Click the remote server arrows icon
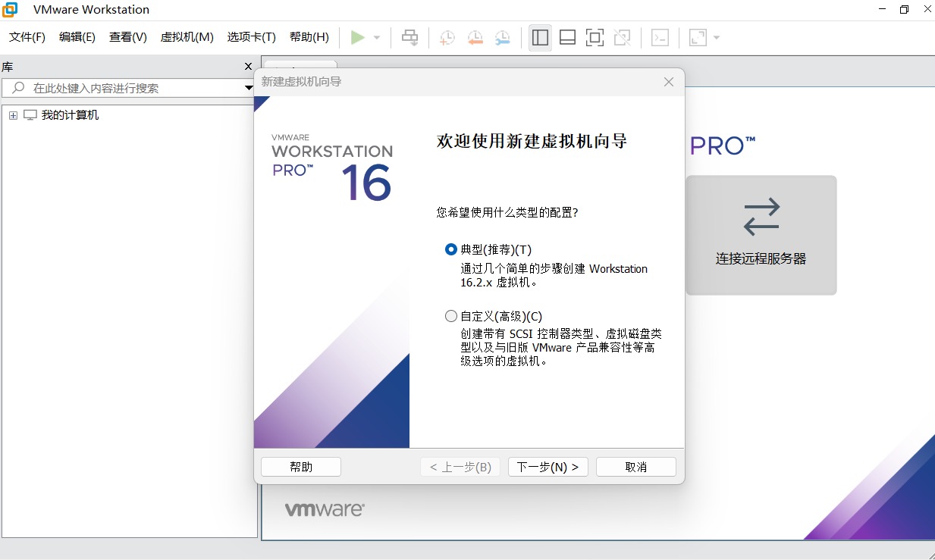 (761, 217)
